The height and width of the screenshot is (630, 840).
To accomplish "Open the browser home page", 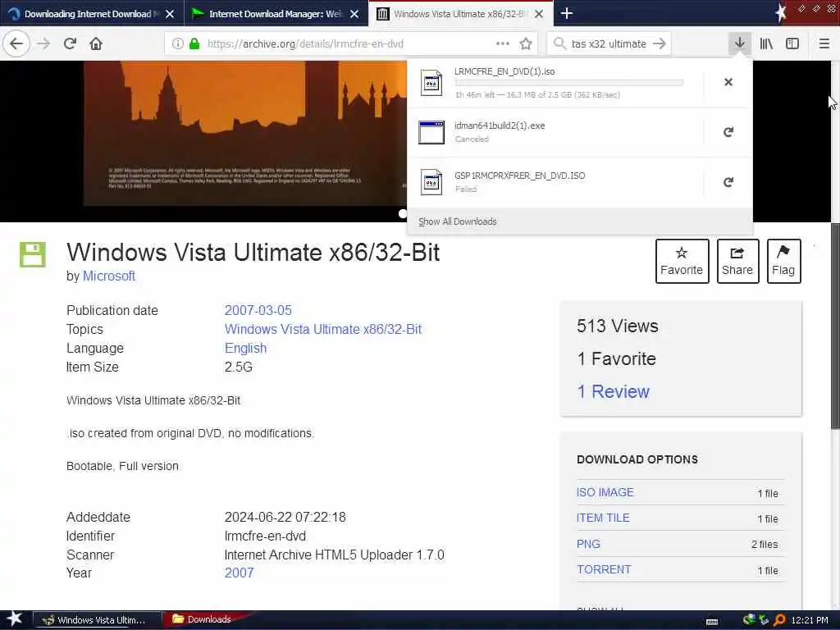I will pos(96,43).
